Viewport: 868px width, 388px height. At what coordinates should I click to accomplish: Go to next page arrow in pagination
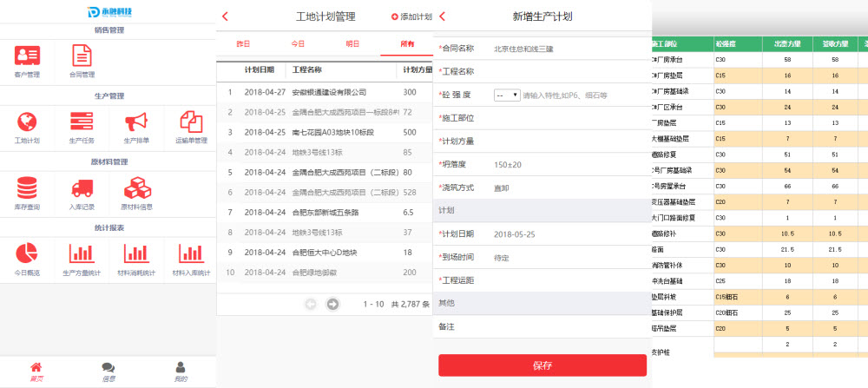pos(332,304)
